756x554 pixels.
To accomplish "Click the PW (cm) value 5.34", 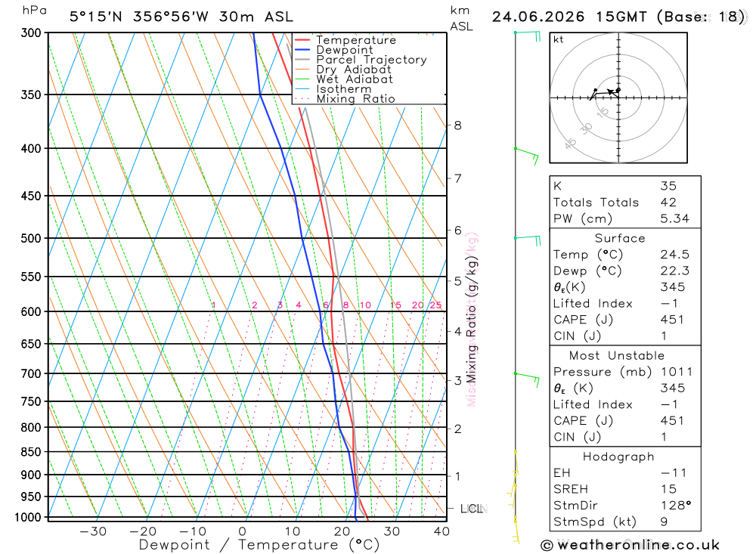I will pos(674,219).
